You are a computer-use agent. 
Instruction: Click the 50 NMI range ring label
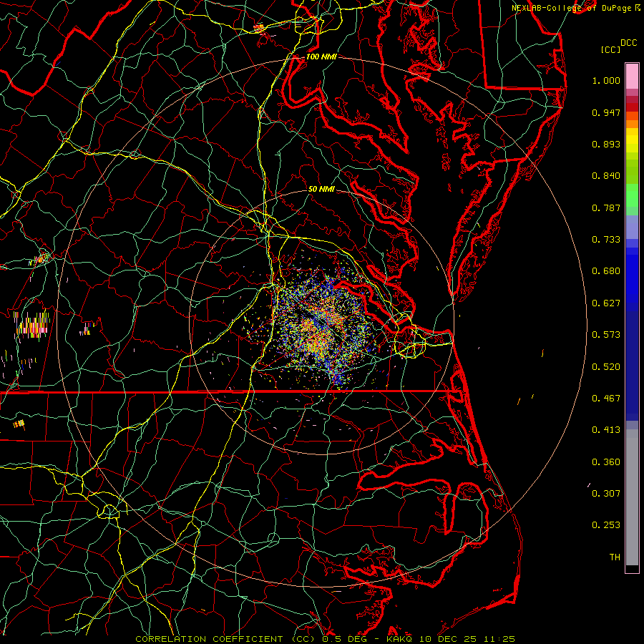tap(321, 190)
